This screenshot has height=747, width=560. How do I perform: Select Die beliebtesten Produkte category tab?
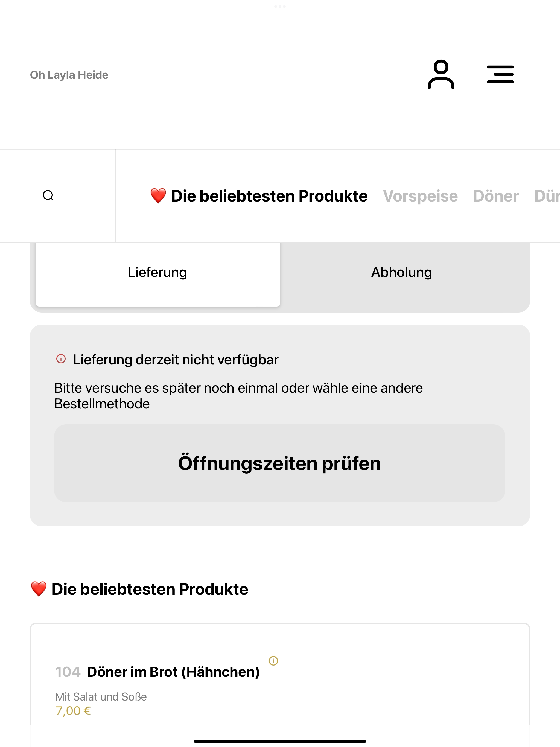click(259, 196)
